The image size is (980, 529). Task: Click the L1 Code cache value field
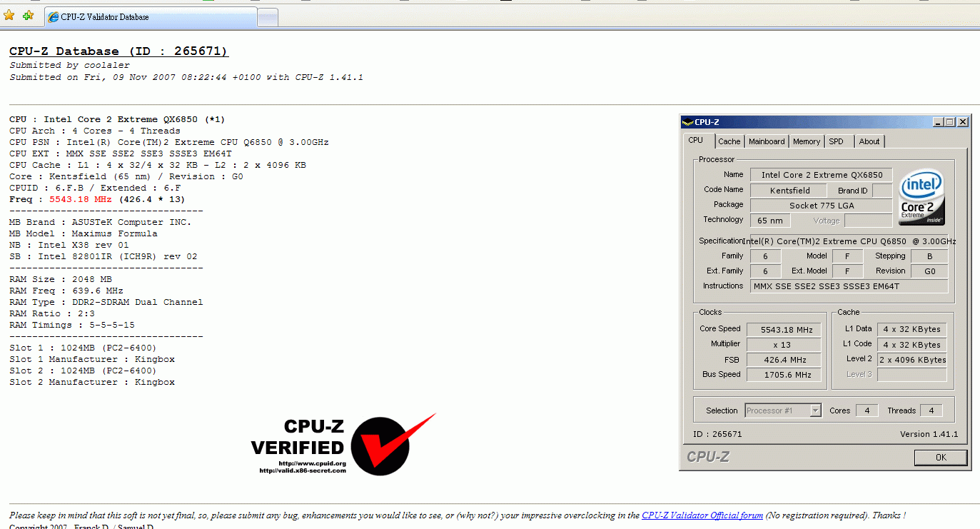[x=912, y=345]
